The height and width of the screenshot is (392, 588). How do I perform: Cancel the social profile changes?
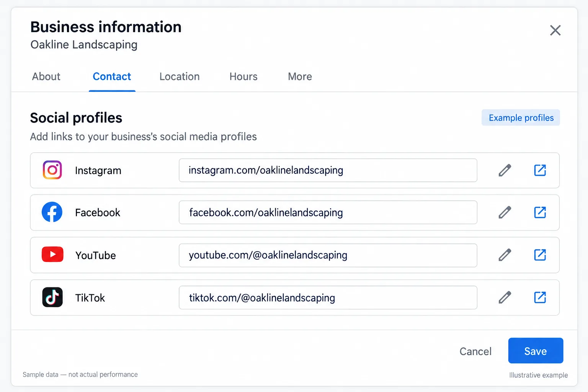[475, 351]
